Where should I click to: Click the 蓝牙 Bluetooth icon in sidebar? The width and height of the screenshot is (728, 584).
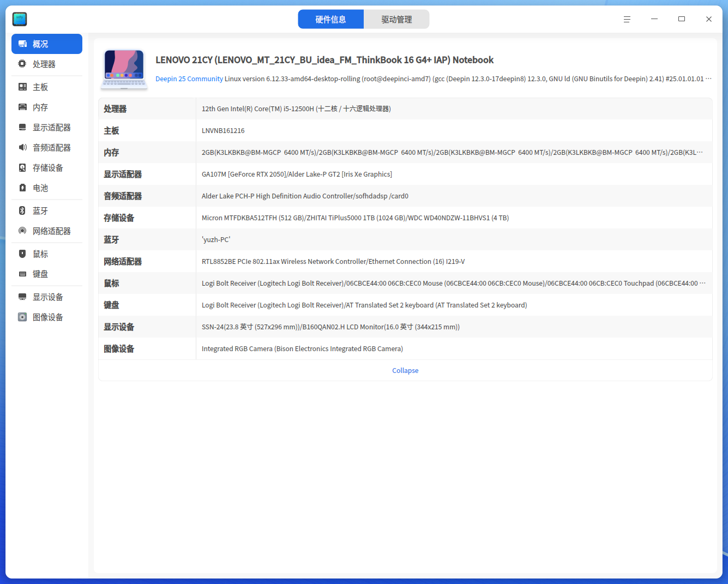click(x=22, y=210)
